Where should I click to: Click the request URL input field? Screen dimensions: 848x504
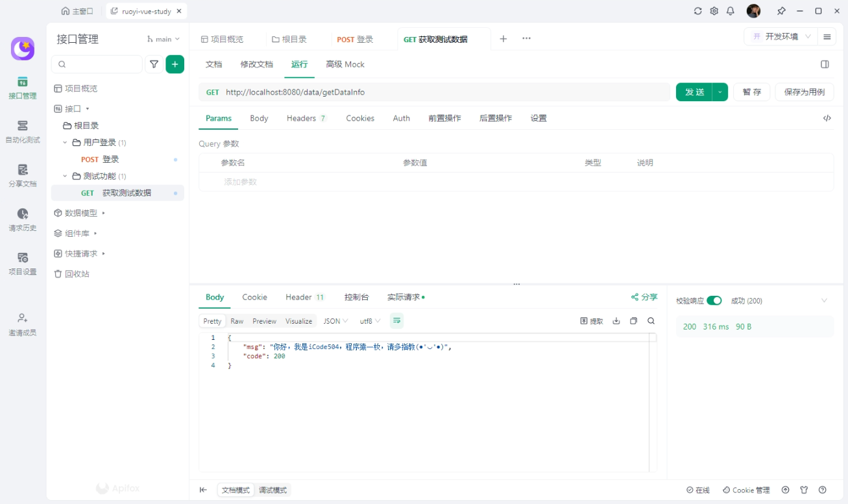441,92
